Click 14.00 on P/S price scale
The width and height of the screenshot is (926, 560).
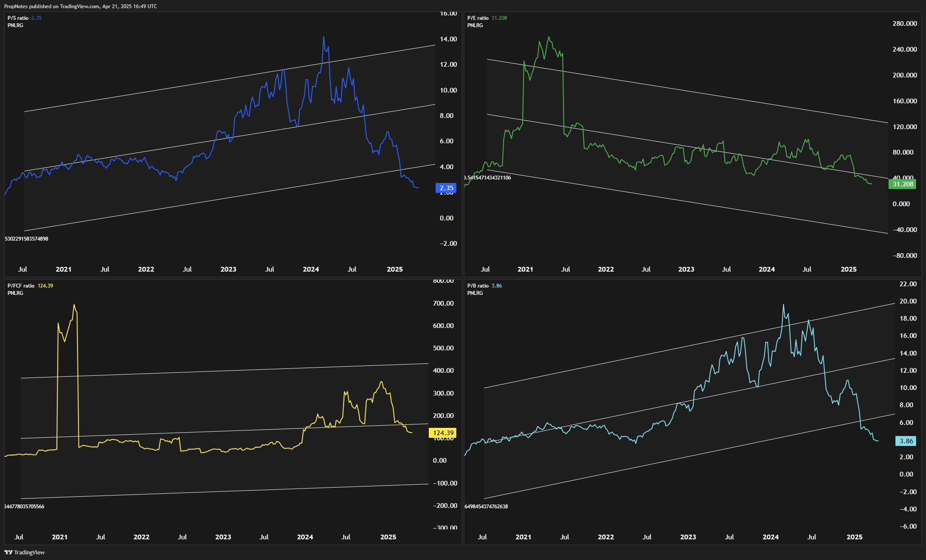click(448, 39)
